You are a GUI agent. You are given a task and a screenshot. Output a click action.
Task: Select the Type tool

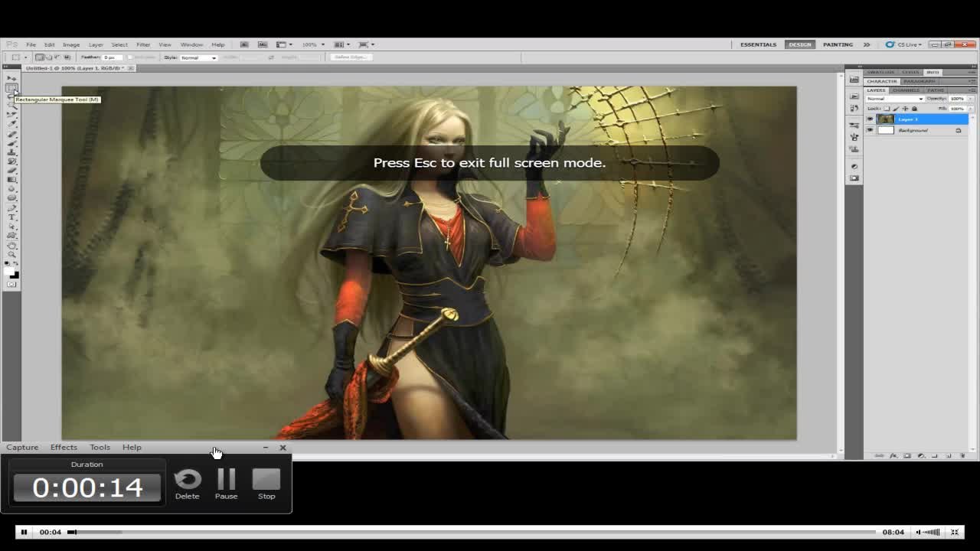(11, 217)
